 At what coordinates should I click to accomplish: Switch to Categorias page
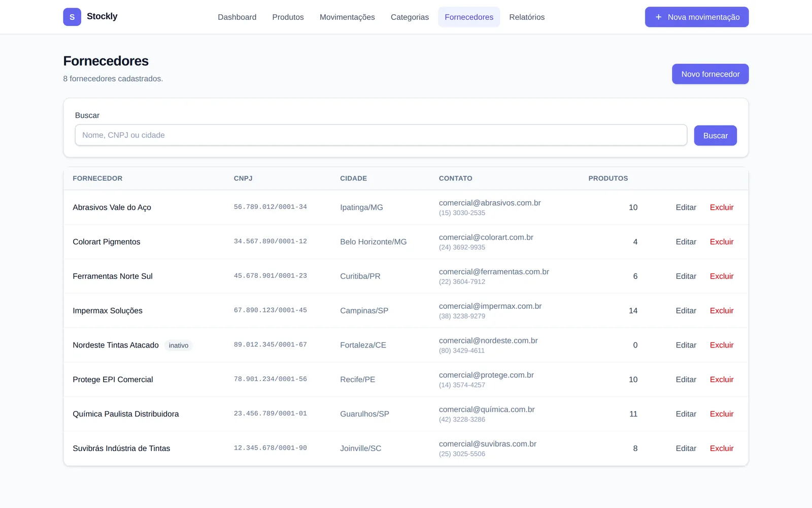[410, 17]
